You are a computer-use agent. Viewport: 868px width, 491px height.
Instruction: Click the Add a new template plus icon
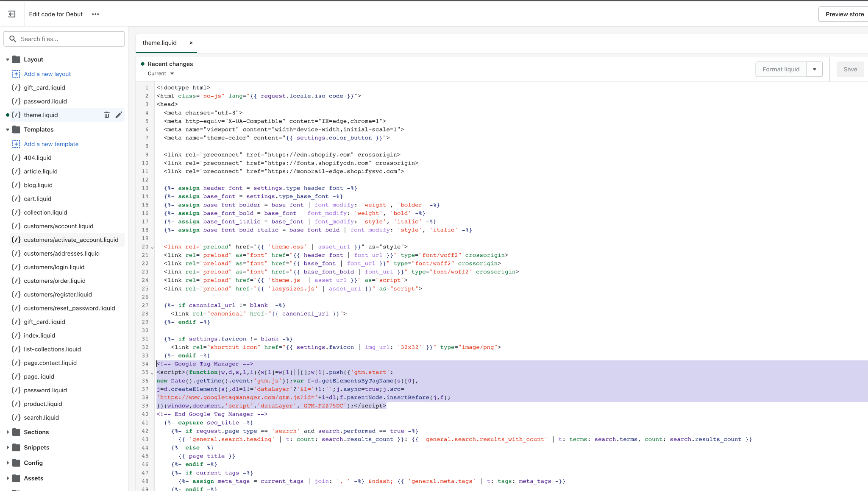point(16,144)
